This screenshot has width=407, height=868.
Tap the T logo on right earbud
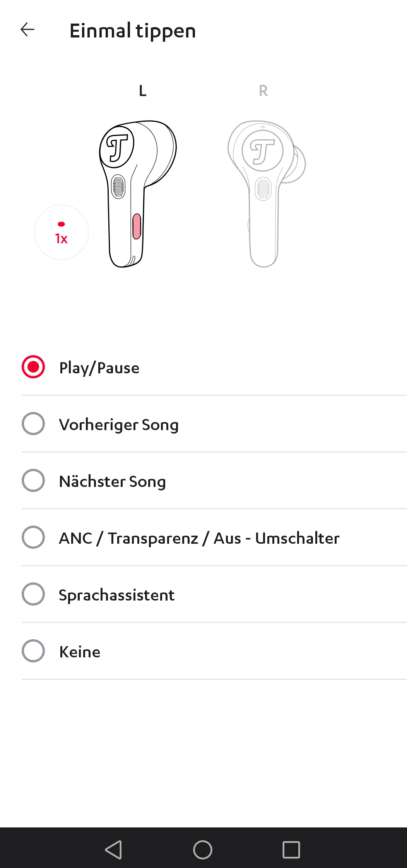[262, 151]
